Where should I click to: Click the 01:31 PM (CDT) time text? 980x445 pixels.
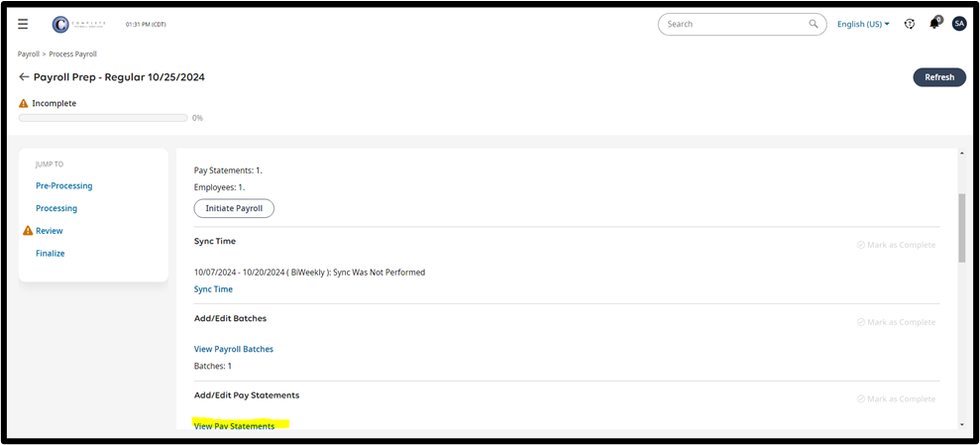point(146,25)
